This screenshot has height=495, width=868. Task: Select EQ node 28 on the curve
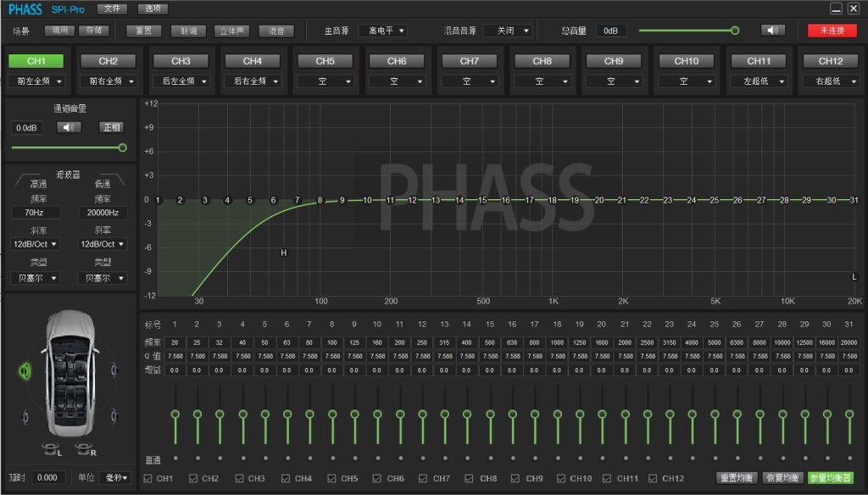[x=784, y=200]
